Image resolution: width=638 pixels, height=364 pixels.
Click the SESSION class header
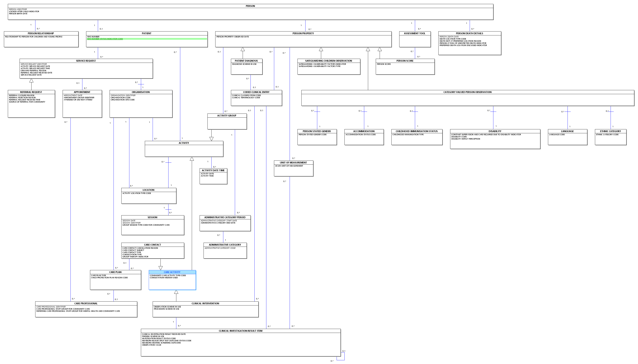click(x=152, y=217)
